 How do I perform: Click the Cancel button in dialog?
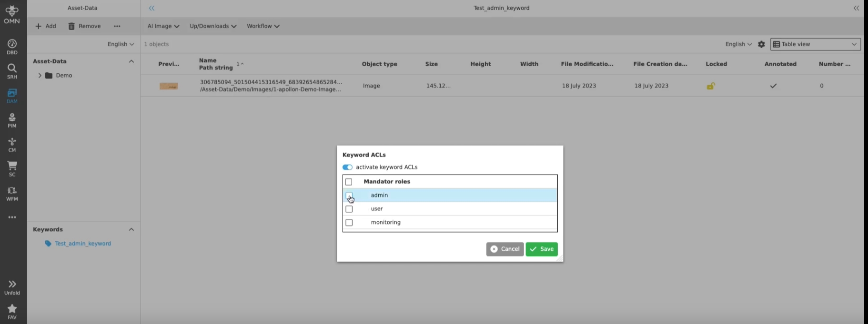pos(505,249)
